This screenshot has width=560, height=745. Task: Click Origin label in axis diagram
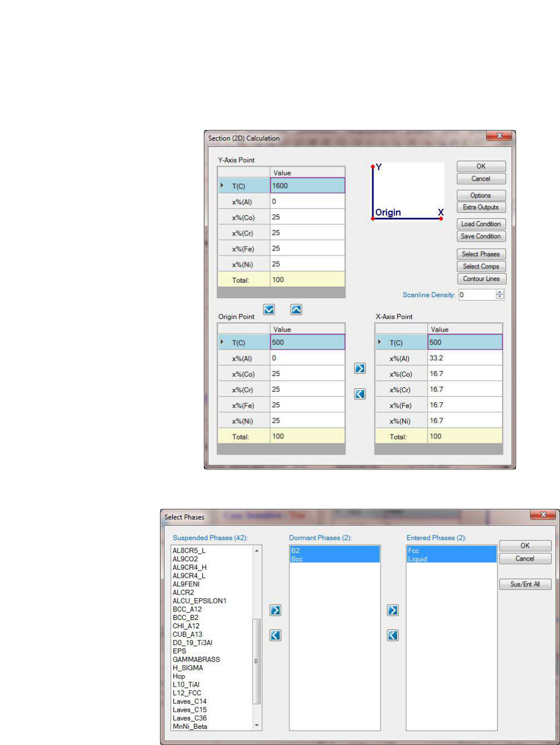388,212
